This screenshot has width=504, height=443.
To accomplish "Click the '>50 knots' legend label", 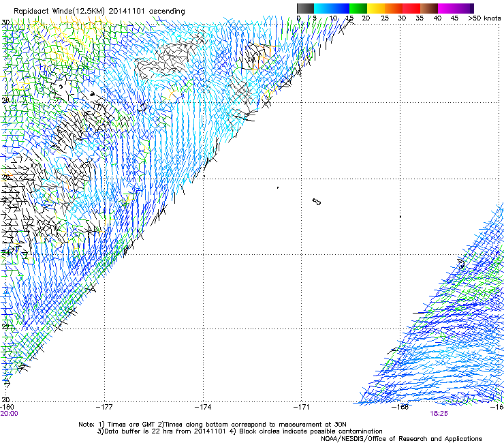I will [x=484, y=18].
